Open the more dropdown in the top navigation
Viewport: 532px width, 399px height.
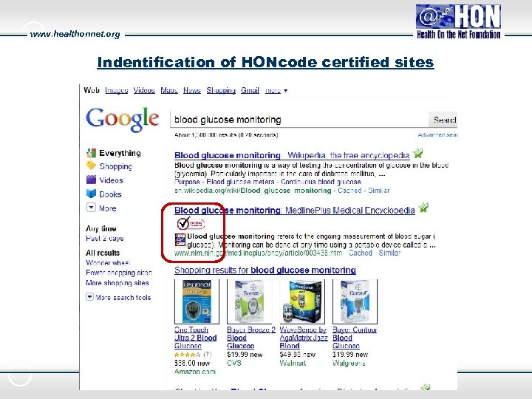click(x=276, y=91)
